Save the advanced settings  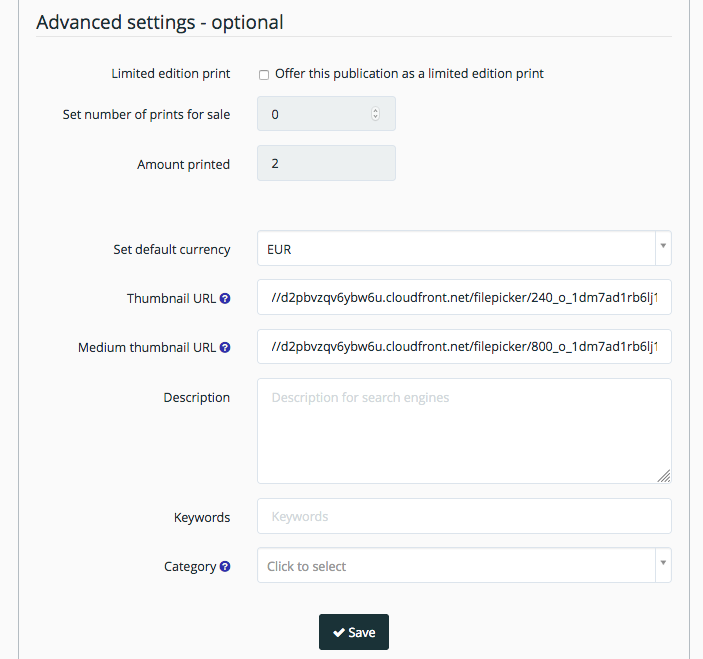point(354,632)
